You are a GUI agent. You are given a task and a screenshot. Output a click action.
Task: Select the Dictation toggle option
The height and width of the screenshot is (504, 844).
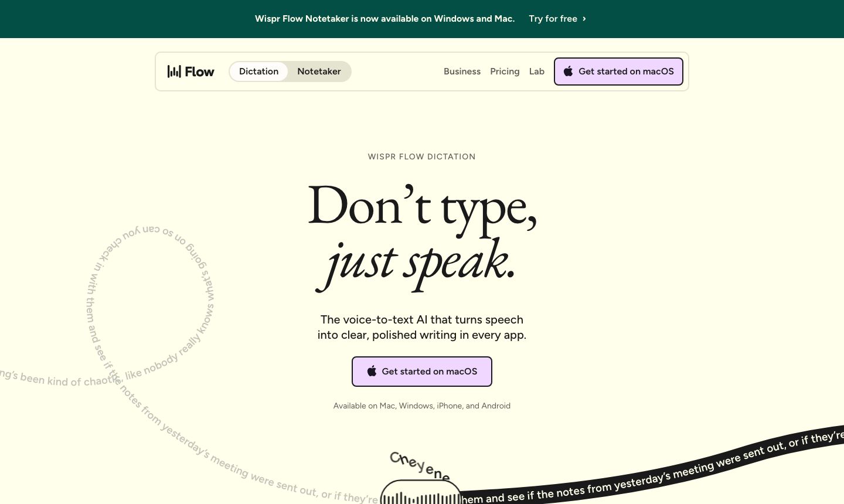258,71
